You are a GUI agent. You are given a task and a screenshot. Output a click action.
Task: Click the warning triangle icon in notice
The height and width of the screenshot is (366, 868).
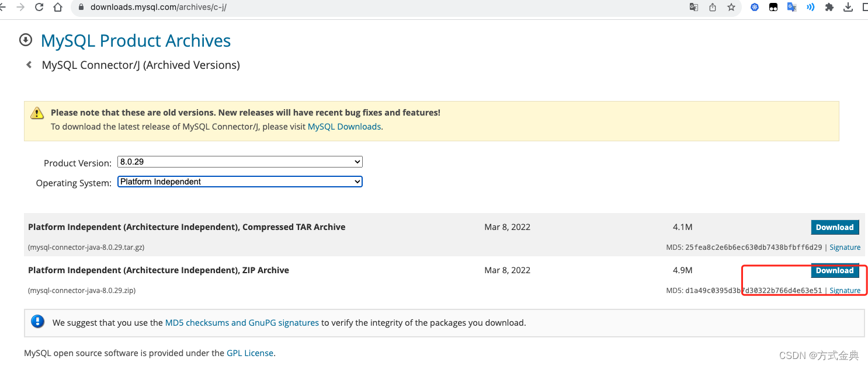tap(37, 113)
